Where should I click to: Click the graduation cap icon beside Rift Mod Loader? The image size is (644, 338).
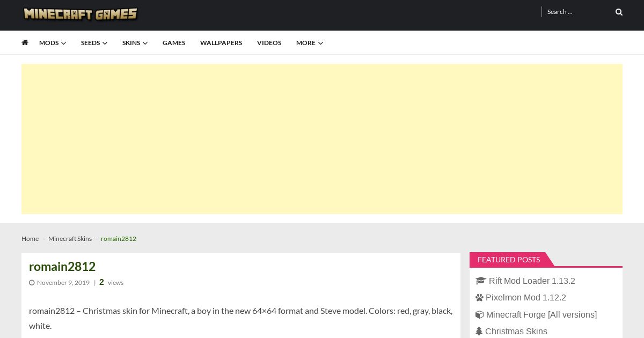point(480,281)
